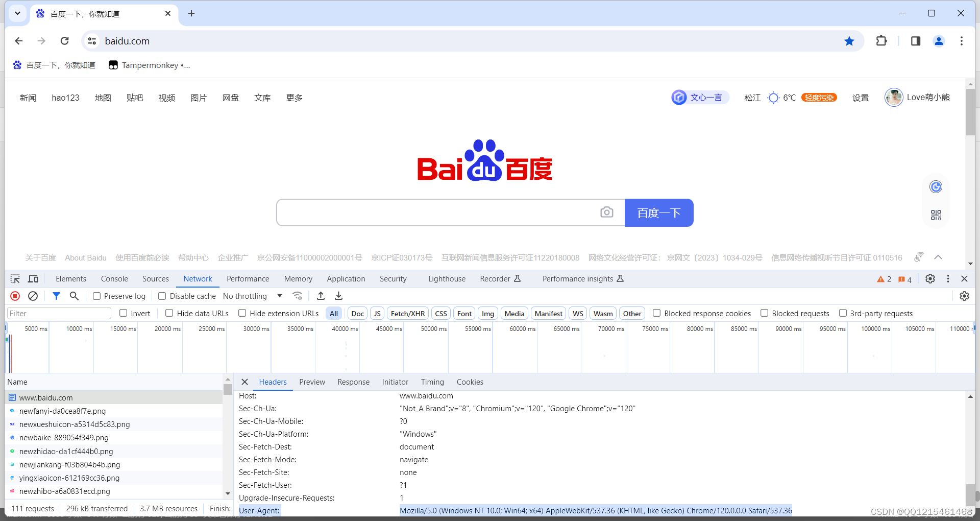Switch to the Sources tab

coord(156,279)
